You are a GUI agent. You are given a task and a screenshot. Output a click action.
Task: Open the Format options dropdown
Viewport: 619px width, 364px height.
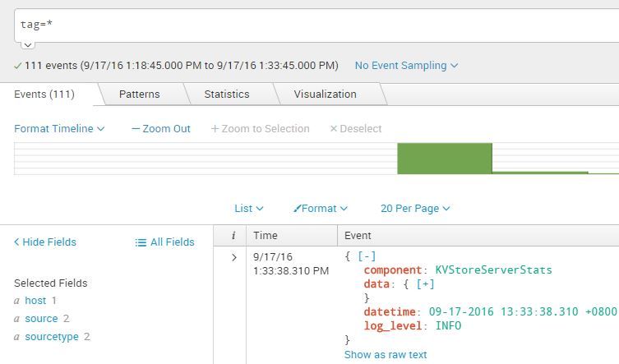coord(321,209)
